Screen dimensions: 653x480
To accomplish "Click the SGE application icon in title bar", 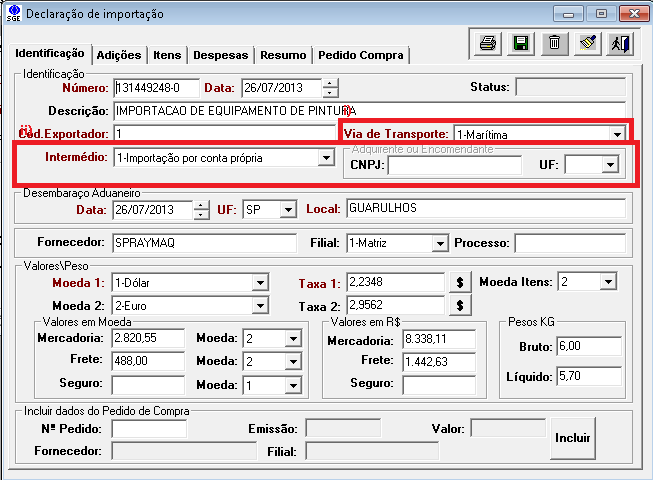I will point(12,14).
